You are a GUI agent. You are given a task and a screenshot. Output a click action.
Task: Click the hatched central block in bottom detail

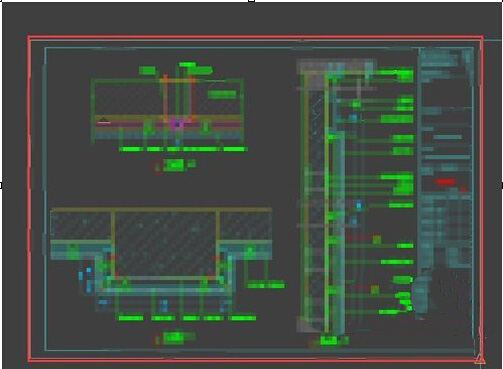click(x=165, y=244)
